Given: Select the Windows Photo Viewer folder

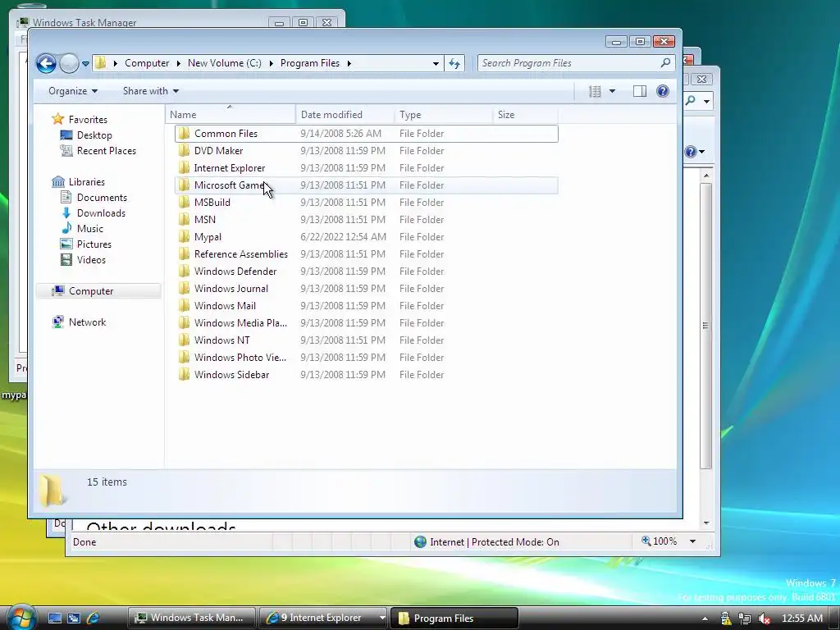Looking at the screenshot, I should [x=367, y=357].
